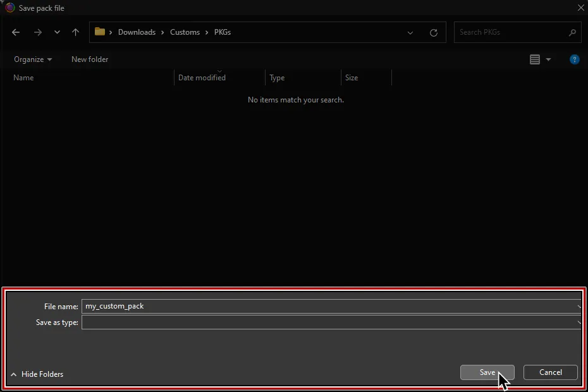Expand the File name history dropdown

(579, 306)
